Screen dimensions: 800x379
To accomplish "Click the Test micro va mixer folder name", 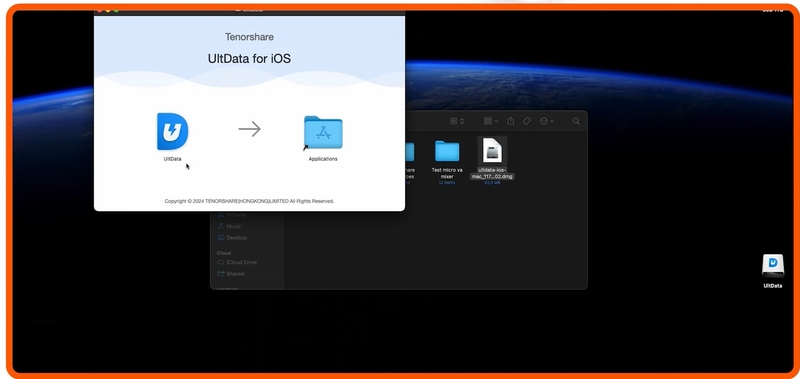I will (x=447, y=173).
